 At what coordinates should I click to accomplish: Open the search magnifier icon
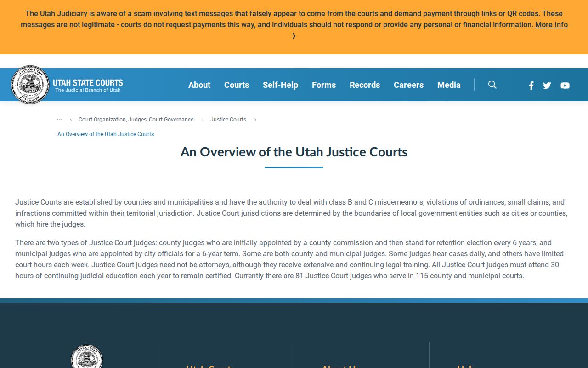pyautogui.click(x=492, y=85)
